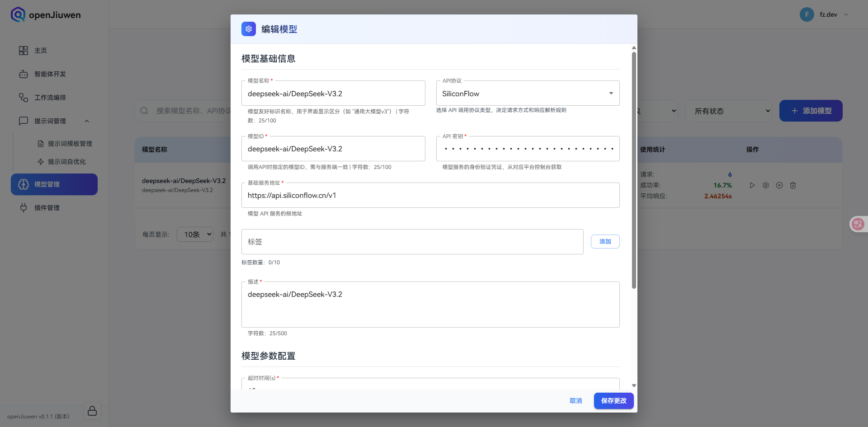This screenshot has height=427, width=868.
Task: Click the robot icon for 智能体开发
Action: tap(24, 74)
